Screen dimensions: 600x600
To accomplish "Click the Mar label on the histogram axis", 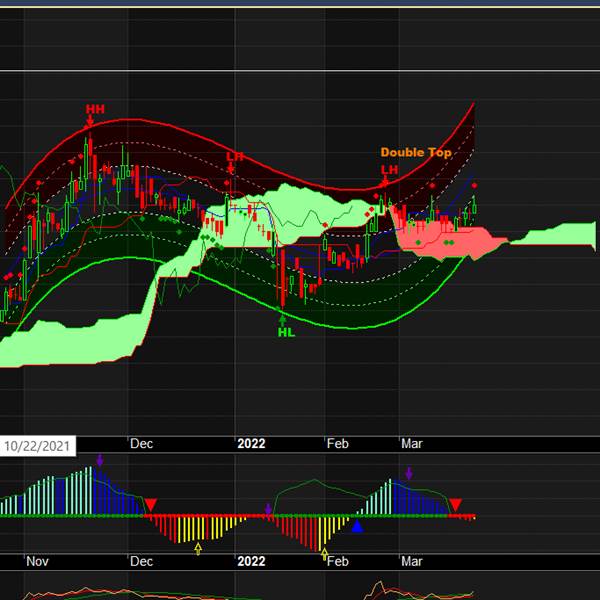I will coord(412,561).
